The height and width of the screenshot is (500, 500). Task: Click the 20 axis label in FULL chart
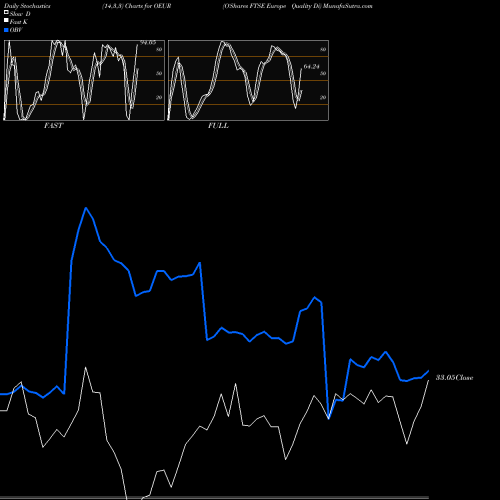pos(323,97)
